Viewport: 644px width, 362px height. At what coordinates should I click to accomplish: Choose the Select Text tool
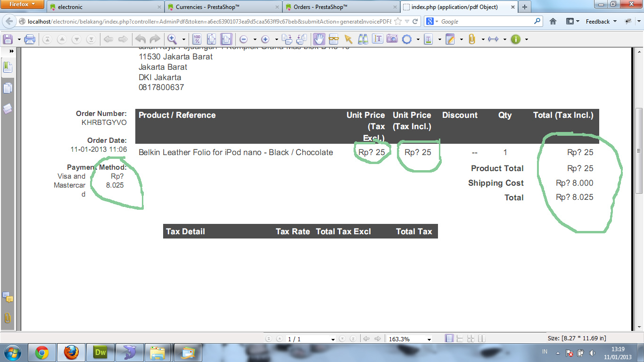(377, 39)
